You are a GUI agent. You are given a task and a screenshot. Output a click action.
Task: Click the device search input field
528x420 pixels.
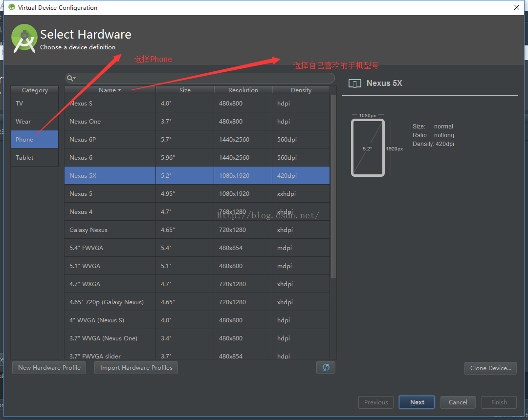(200, 78)
